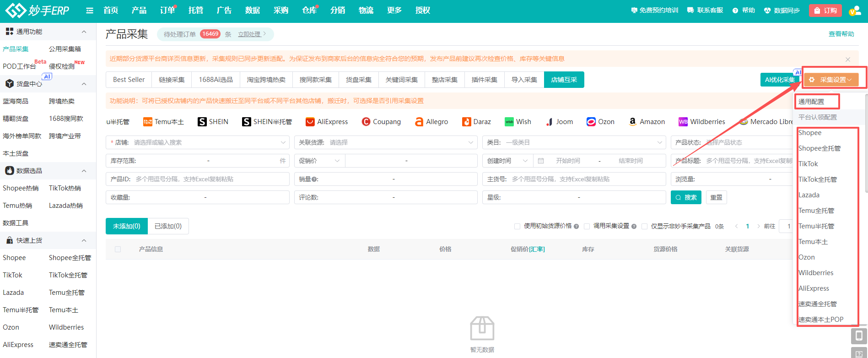Open the 关联货源 dropdown
The image size is (868, 358).
pos(386,142)
